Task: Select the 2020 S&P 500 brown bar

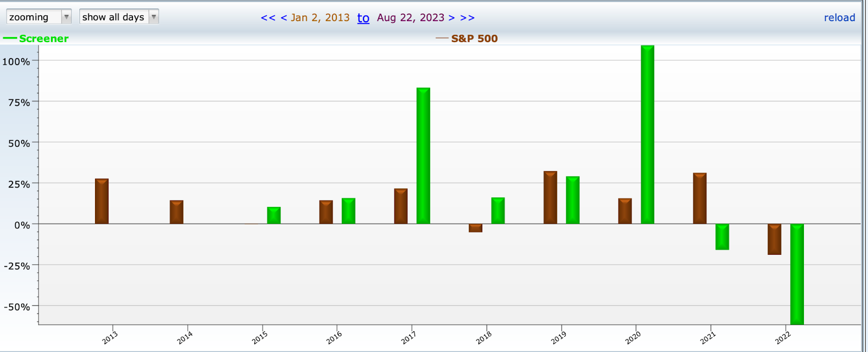Action: (x=625, y=211)
